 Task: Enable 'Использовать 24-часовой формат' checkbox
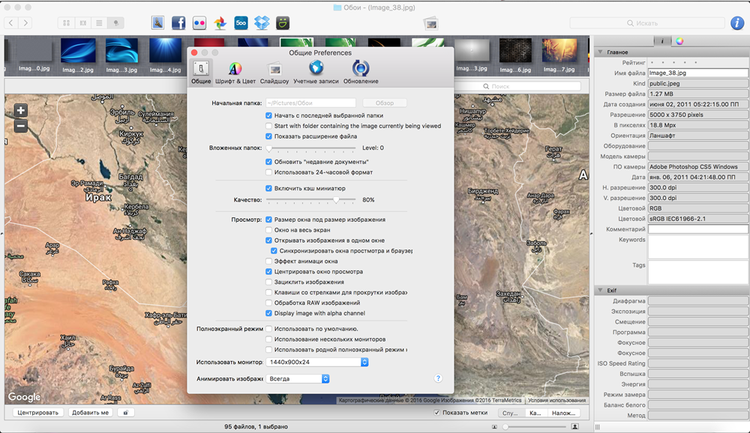click(269, 172)
